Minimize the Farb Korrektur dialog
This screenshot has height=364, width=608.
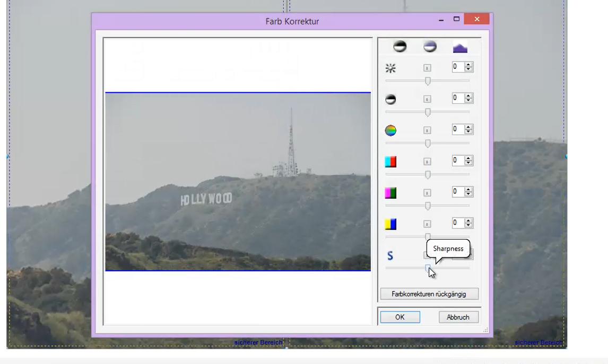pos(441,20)
